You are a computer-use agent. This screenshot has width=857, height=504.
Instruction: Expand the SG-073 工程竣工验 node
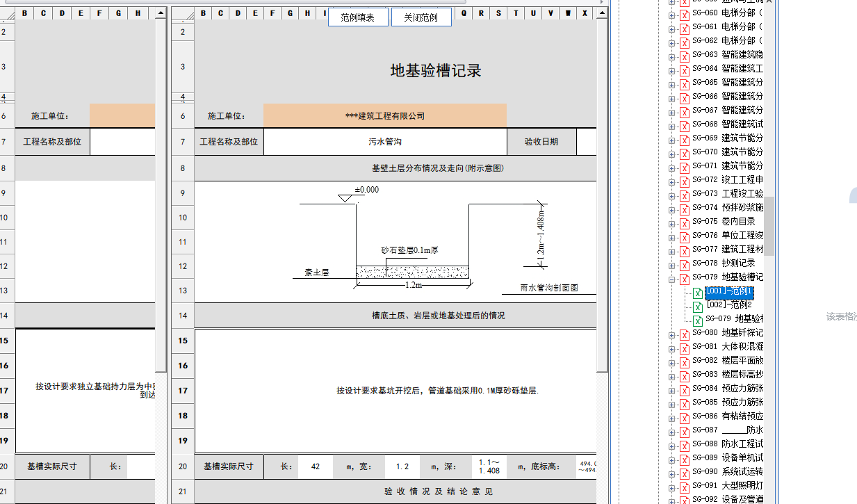671,195
